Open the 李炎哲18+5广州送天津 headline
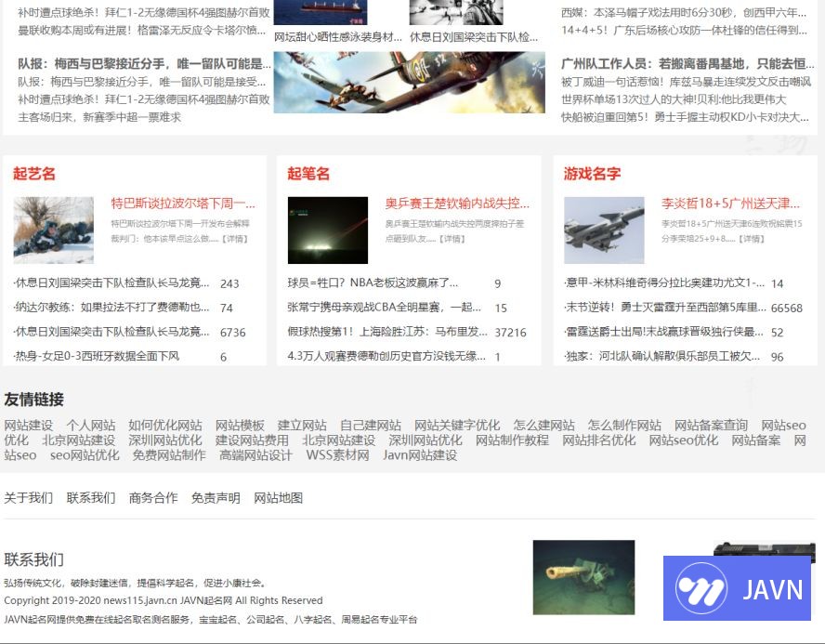Screen dimensions: 825x644 730,204
